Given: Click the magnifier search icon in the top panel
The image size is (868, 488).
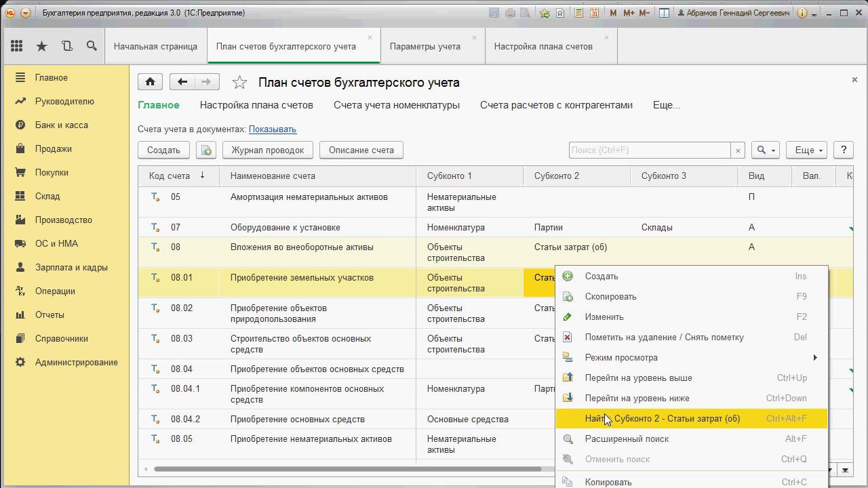Looking at the screenshot, I should click(x=92, y=46).
